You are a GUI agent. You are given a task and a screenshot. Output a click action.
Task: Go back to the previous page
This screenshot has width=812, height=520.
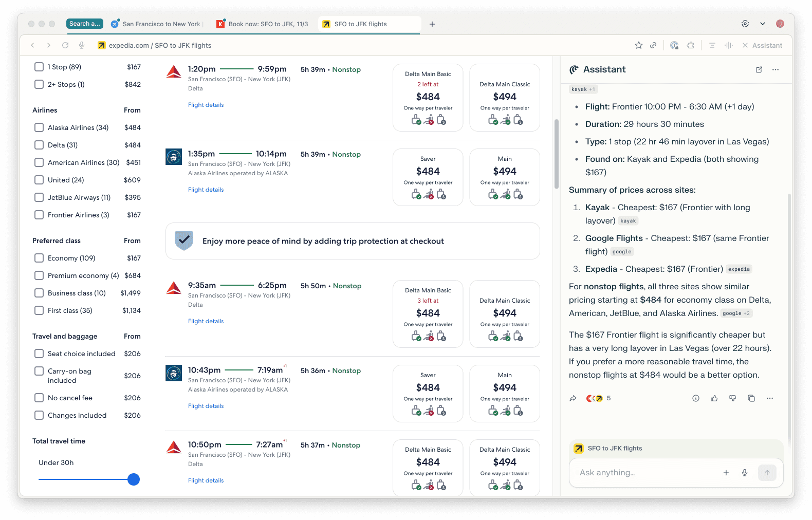tap(33, 45)
